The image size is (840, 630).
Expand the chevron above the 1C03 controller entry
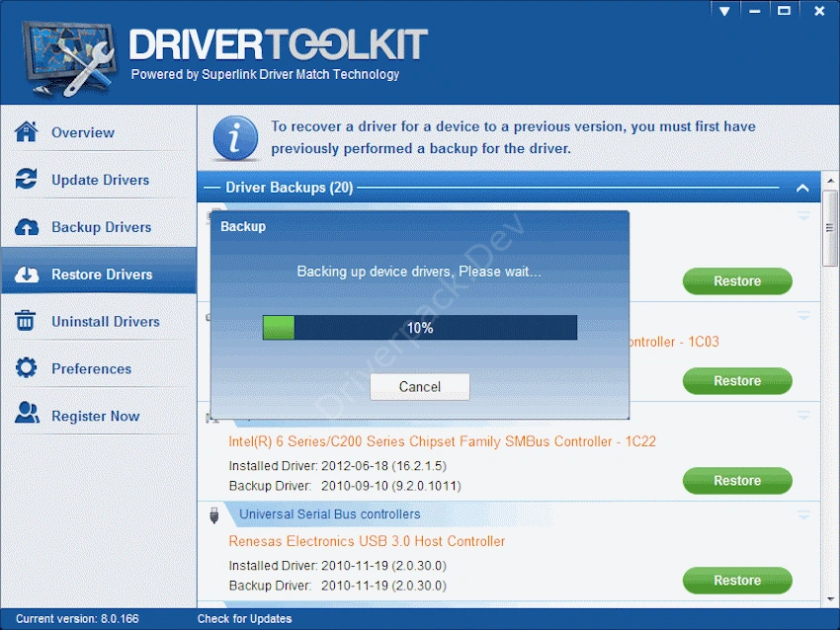click(803, 316)
